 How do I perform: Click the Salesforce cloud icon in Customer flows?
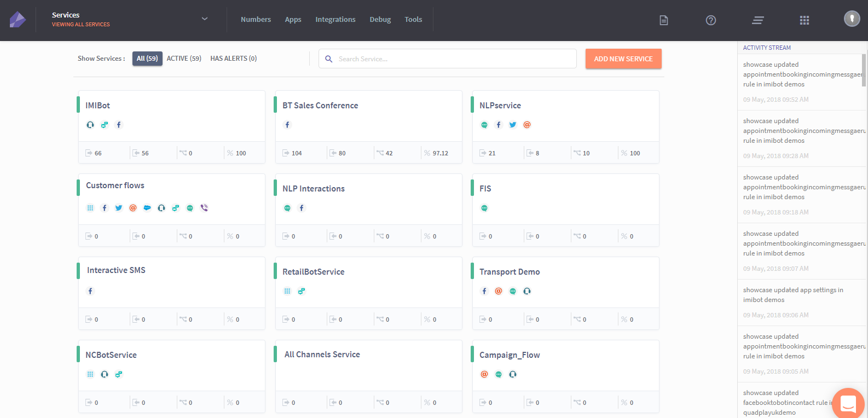(x=147, y=208)
